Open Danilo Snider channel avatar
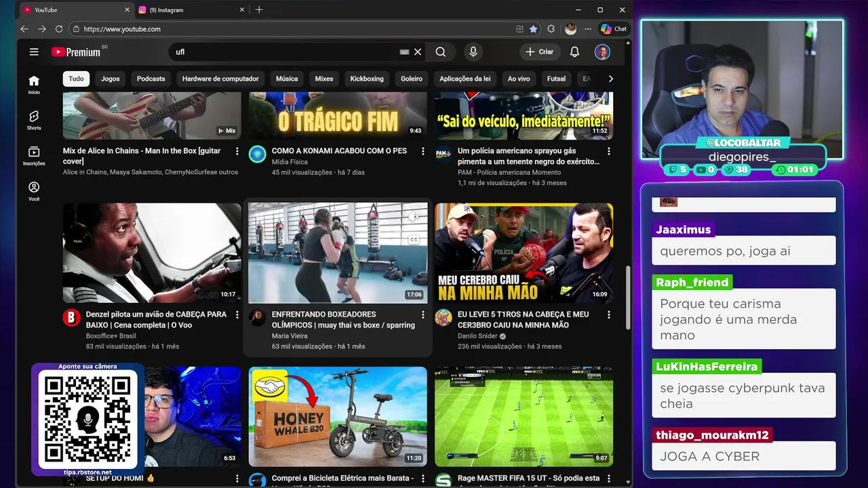Screen dimensions: 868x488 coord(443,317)
